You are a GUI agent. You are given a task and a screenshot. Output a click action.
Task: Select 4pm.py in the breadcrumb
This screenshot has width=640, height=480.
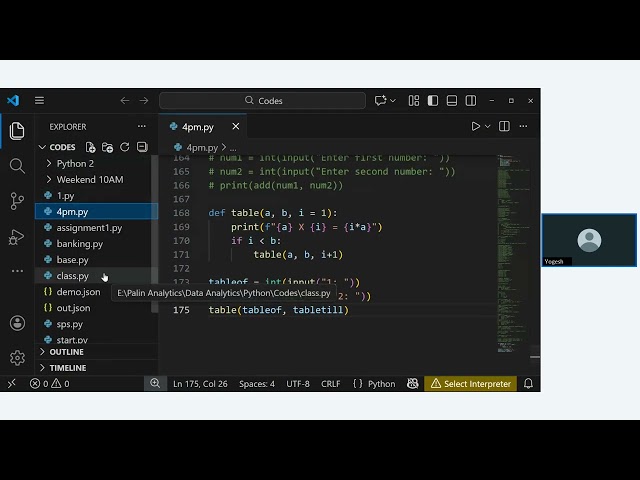tap(202, 147)
